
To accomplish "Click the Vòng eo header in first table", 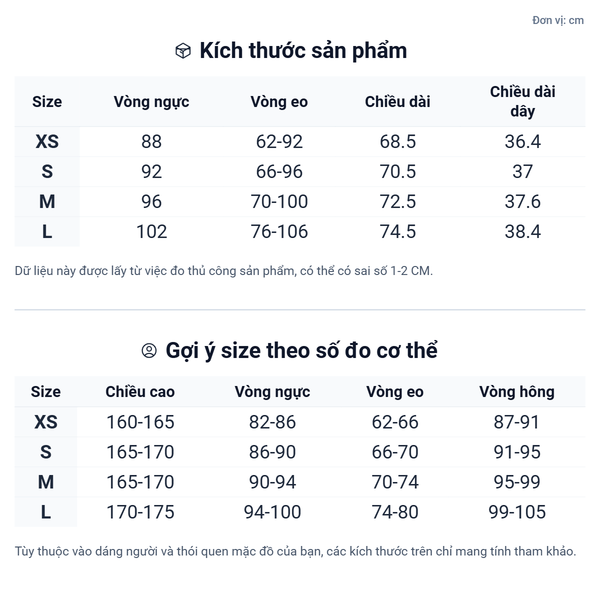I will point(279,101).
